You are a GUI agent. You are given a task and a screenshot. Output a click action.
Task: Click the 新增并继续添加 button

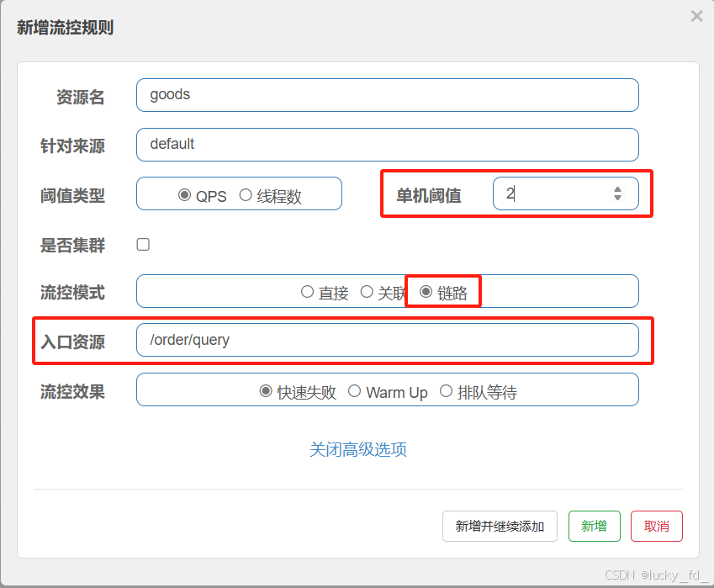click(500, 526)
